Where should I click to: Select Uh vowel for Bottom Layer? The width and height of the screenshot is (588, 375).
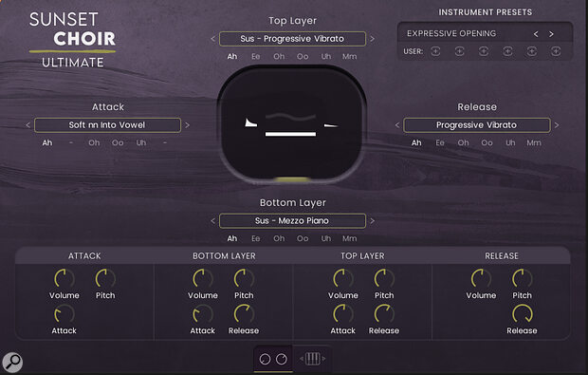pyautogui.click(x=326, y=238)
